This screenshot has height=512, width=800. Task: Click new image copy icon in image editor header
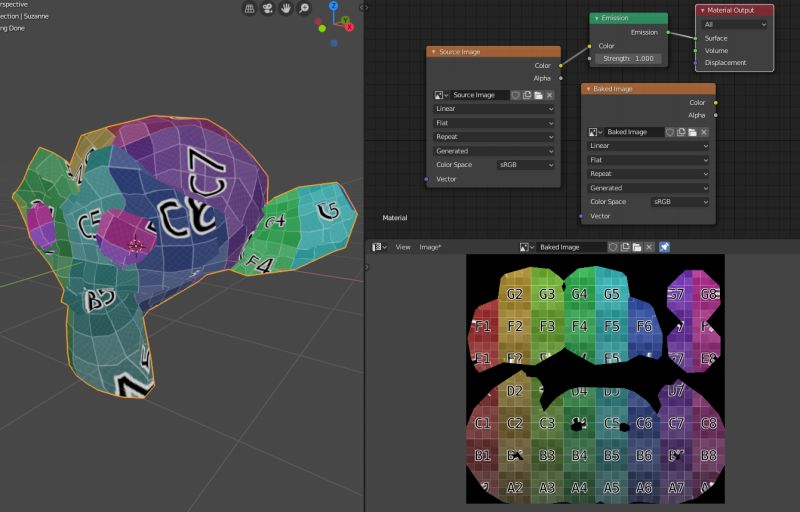coord(625,247)
